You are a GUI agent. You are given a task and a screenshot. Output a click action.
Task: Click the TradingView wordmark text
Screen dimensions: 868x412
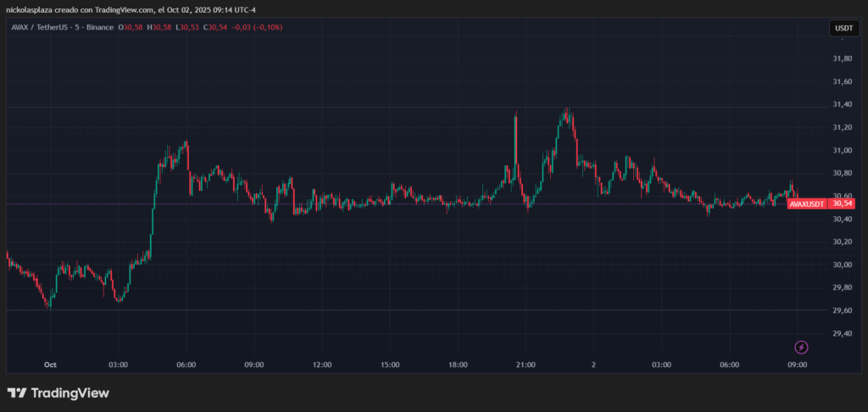(x=70, y=393)
